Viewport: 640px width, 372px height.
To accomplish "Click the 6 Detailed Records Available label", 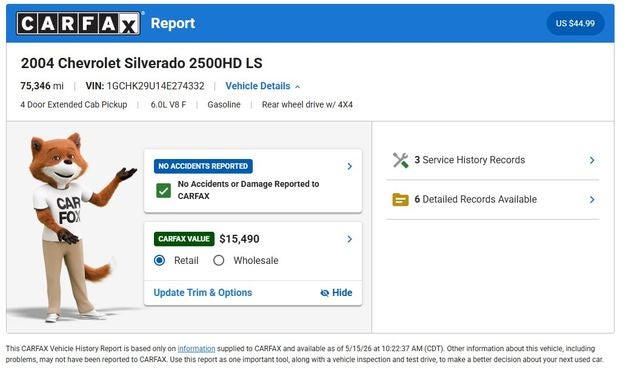I will pyautogui.click(x=476, y=200).
